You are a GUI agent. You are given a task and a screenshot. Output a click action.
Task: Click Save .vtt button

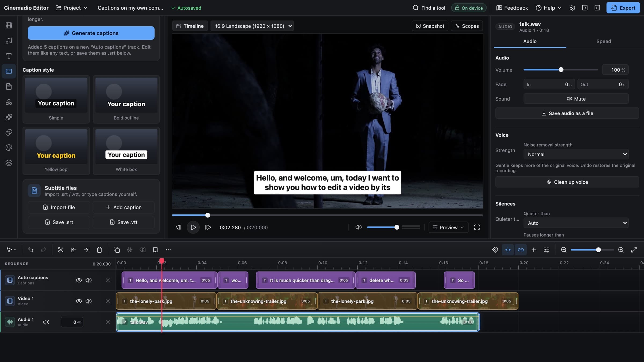click(124, 222)
